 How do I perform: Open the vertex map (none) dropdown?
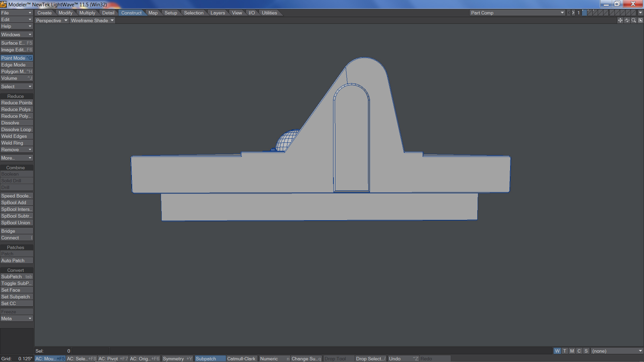(x=617, y=351)
